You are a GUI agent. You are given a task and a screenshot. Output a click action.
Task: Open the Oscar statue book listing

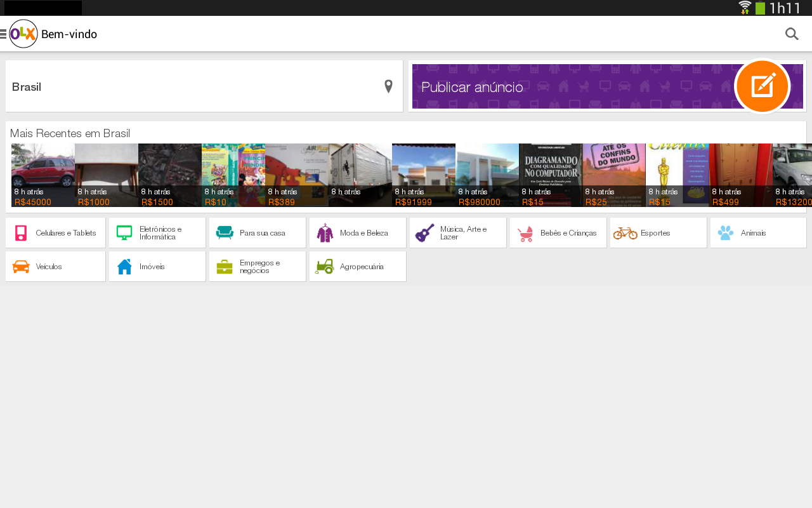tap(678, 175)
